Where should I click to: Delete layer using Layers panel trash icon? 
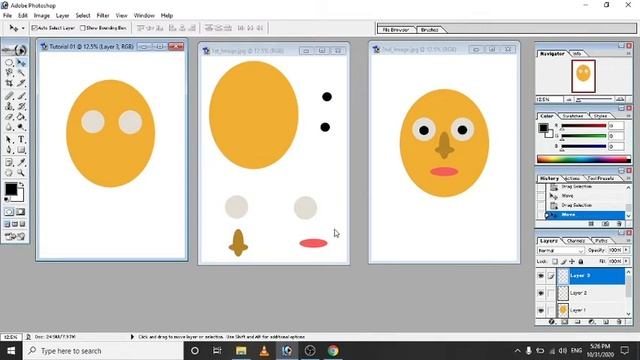tap(619, 322)
